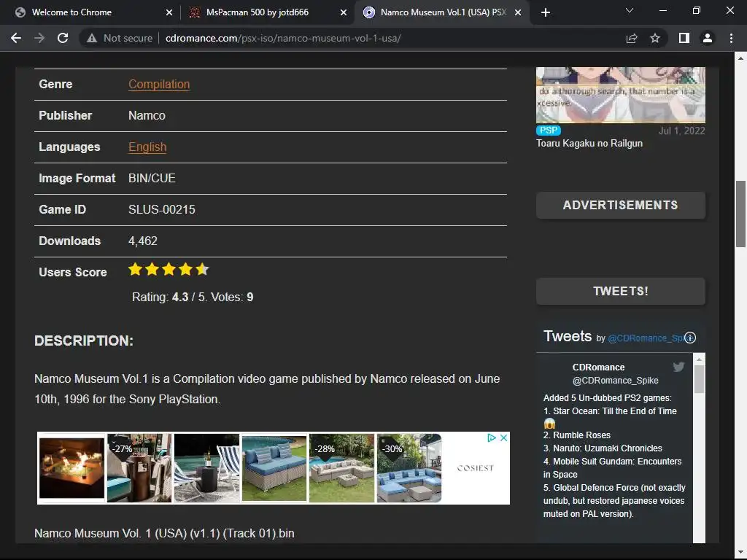Image resolution: width=747 pixels, height=560 pixels.
Task: Click the Downloads count 4,462
Action: (x=142, y=241)
